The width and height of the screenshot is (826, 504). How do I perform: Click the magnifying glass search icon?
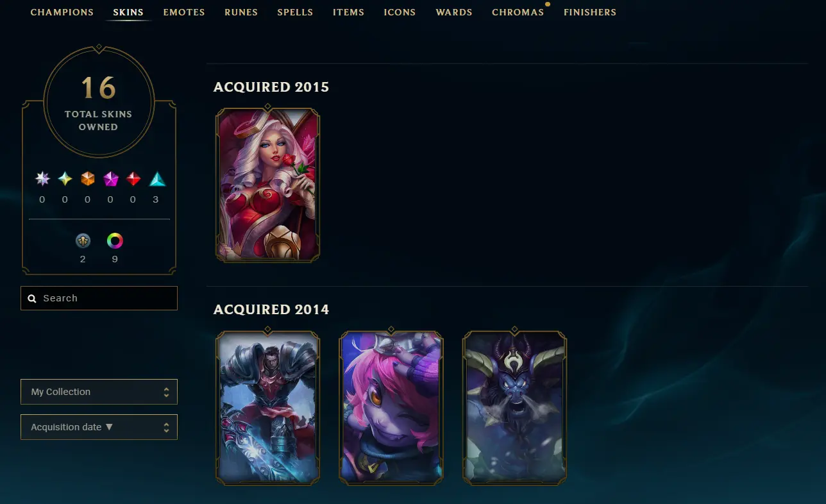(x=32, y=299)
